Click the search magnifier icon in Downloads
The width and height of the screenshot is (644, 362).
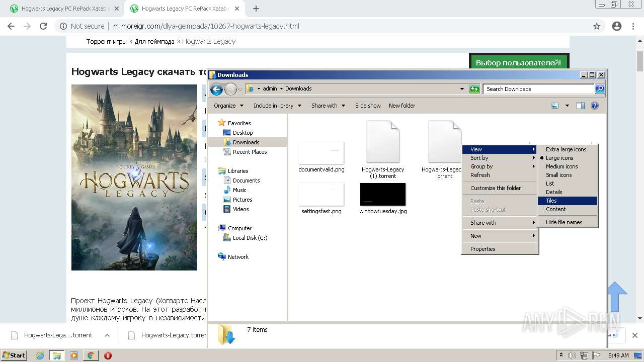coord(600,89)
